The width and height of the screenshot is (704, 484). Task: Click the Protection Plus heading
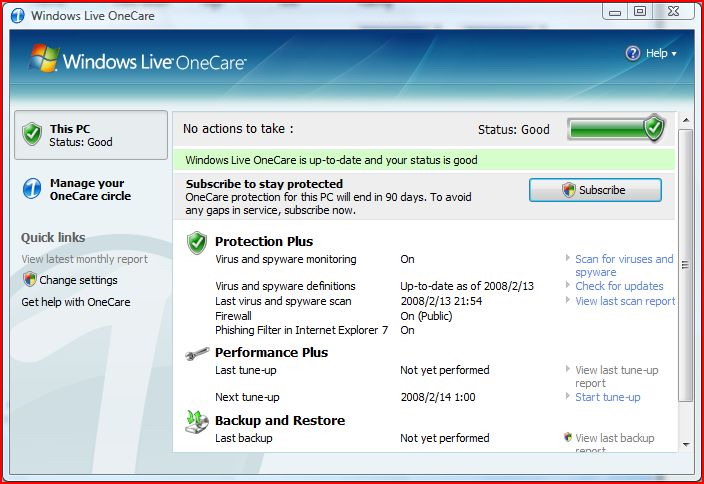[264, 242]
